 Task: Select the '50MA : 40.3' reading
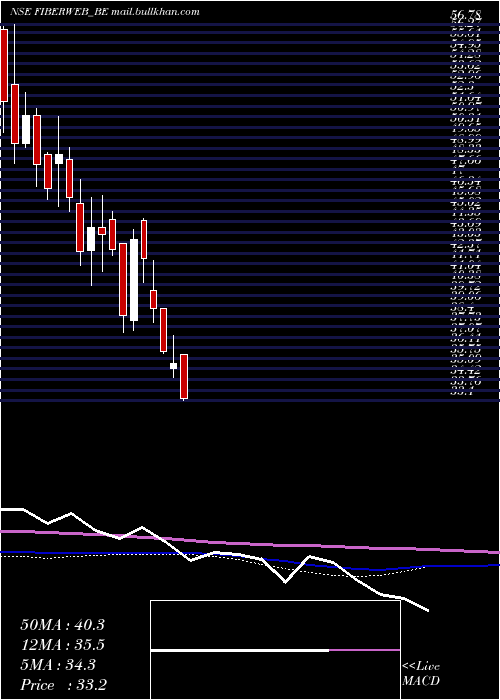(x=62, y=625)
